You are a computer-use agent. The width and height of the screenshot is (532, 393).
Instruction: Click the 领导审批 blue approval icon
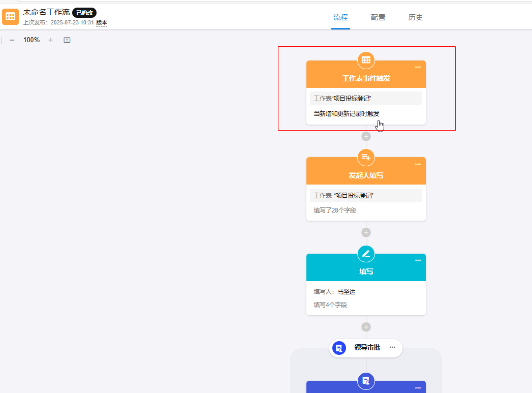[339, 348]
